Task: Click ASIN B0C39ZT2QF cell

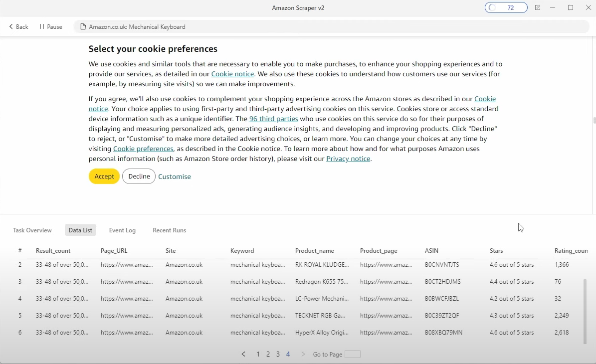Action: [442, 316]
